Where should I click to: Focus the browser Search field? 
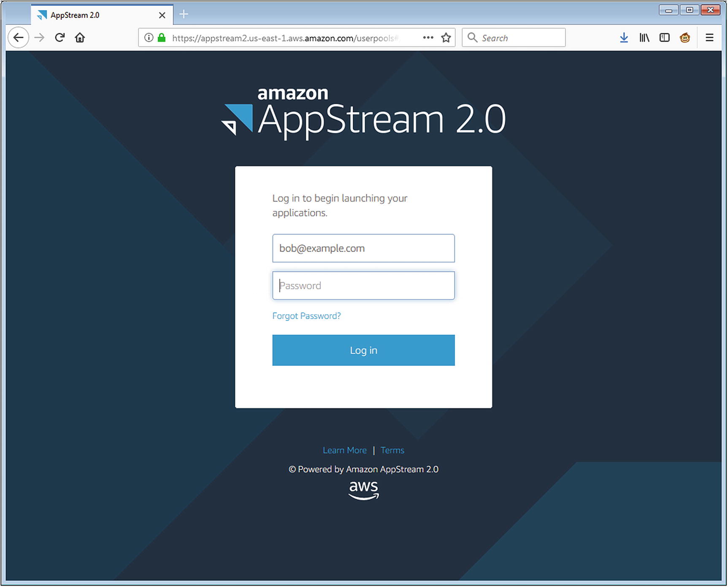tap(514, 38)
